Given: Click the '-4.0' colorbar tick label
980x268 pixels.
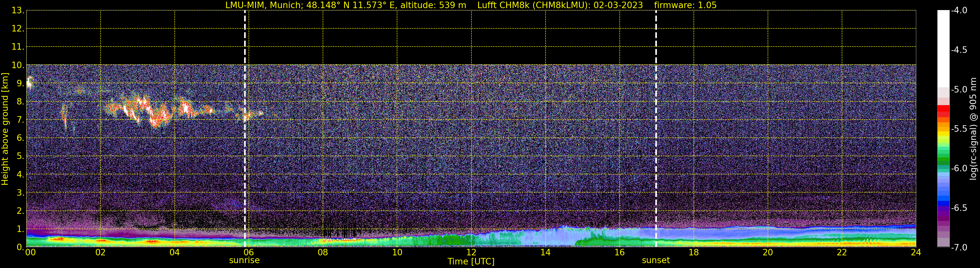Looking at the screenshot, I should click(x=959, y=11).
